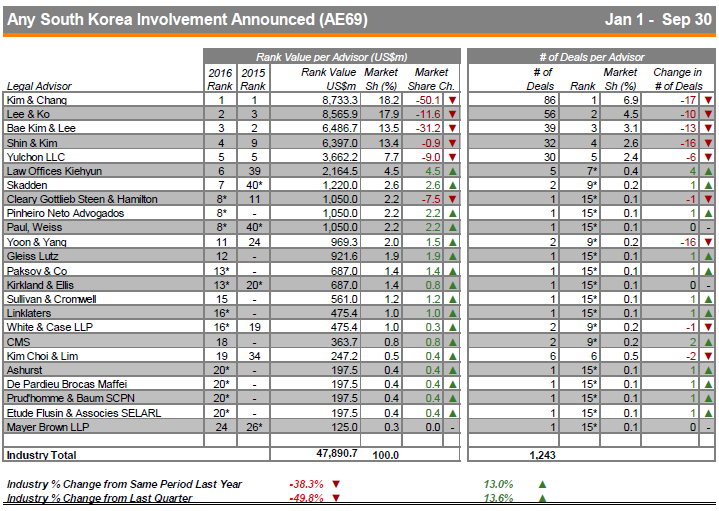The image size is (719, 511).
Task: Select the rank value 6,486.7
Action: click(x=340, y=128)
